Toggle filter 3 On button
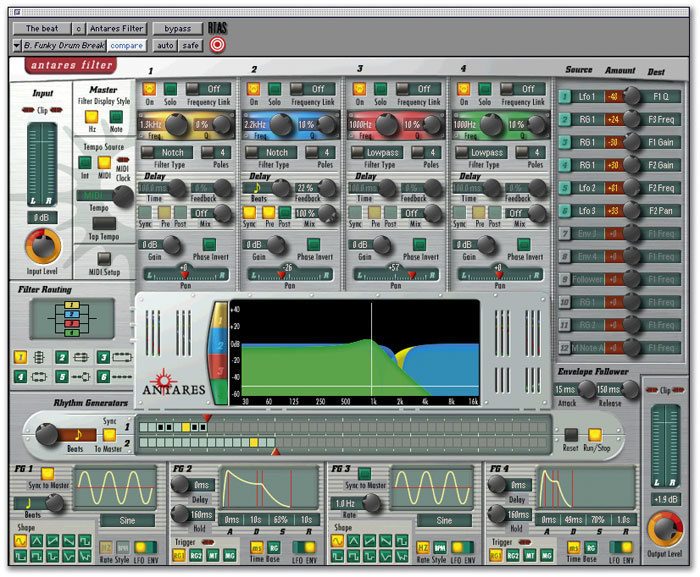This screenshot has height=577, width=700. (359, 89)
